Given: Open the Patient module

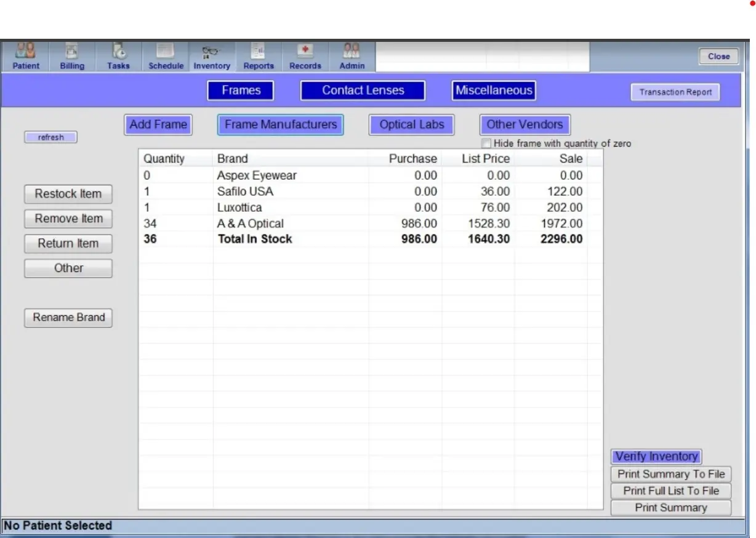Looking at the screenshot, I should click(x=25, y=56).
